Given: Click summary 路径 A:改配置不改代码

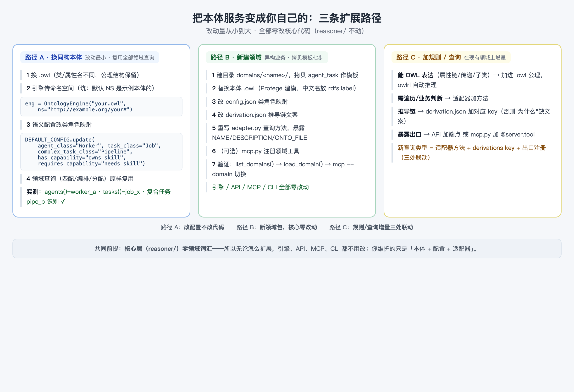Looking at the screenshot, I should tap(192, 227).
